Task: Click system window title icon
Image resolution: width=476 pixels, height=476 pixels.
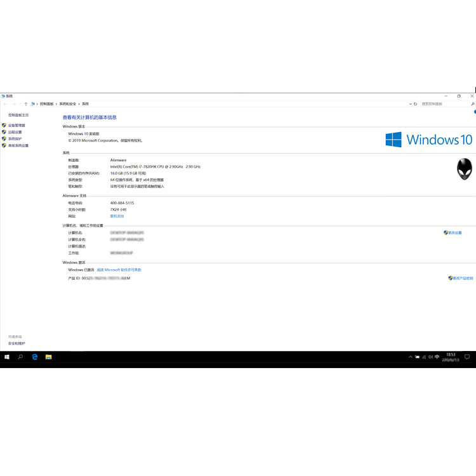Action: 3,96
